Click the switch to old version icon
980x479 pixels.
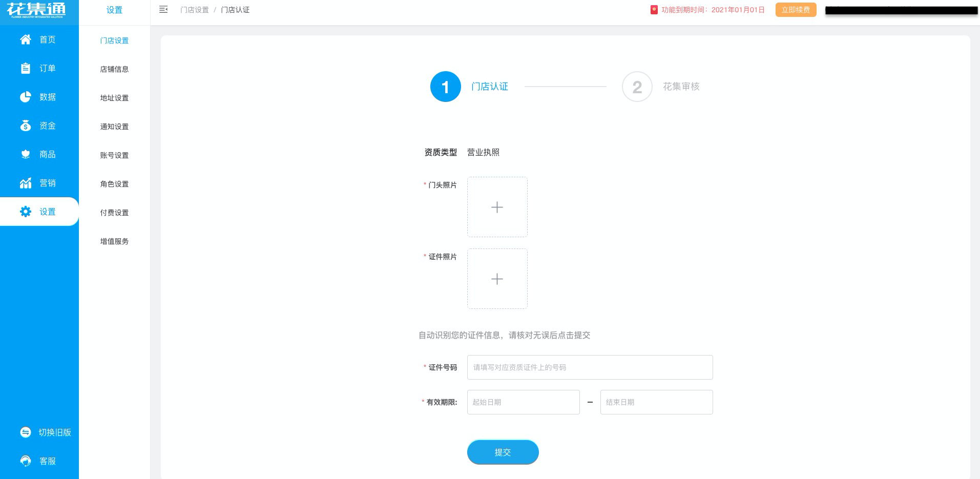[25, 432]
